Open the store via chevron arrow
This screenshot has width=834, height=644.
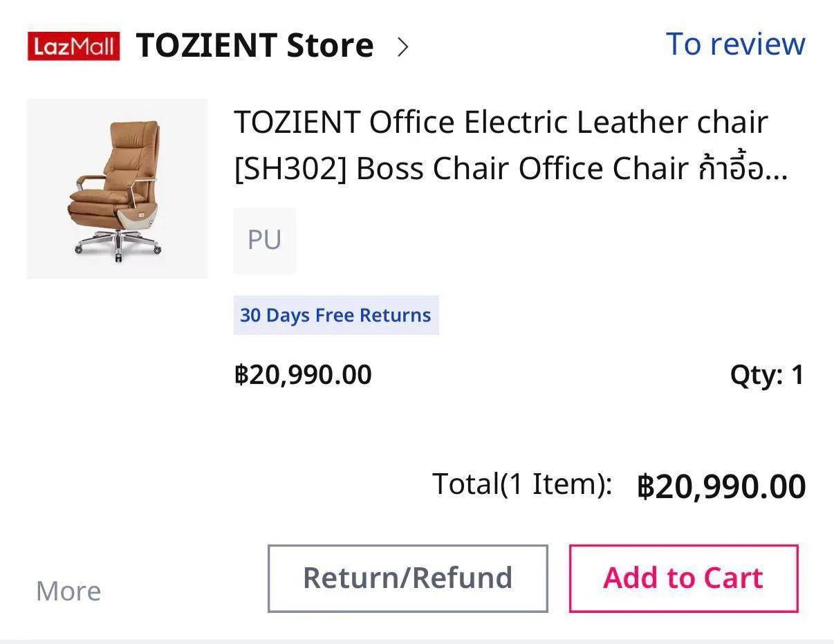403,46
